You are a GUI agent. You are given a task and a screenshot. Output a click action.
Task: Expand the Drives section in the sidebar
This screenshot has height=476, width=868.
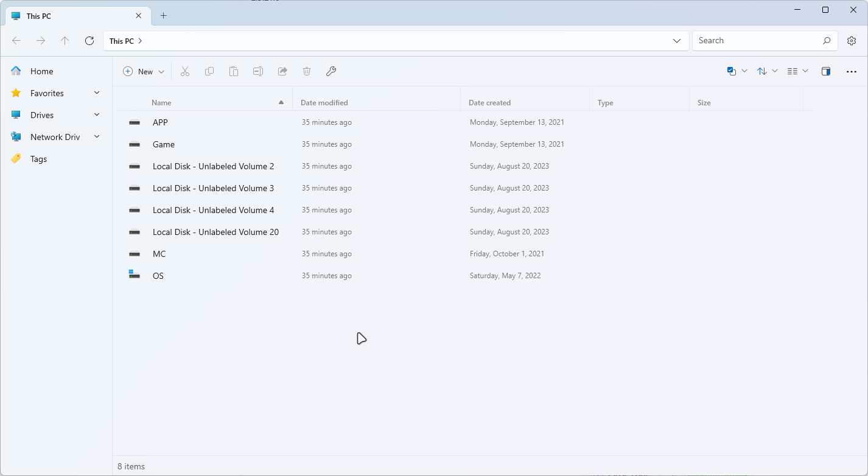click(x=97, y=114)
